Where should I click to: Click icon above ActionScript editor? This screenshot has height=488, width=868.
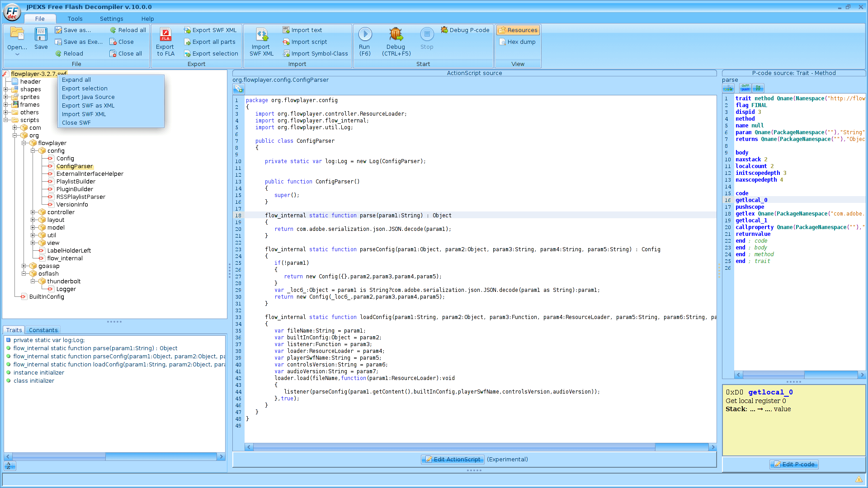click(239, 89)
